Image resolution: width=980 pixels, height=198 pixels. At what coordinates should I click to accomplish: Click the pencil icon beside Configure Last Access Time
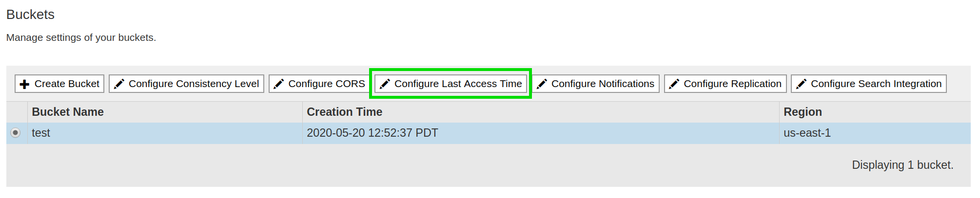tap(385, 84)
